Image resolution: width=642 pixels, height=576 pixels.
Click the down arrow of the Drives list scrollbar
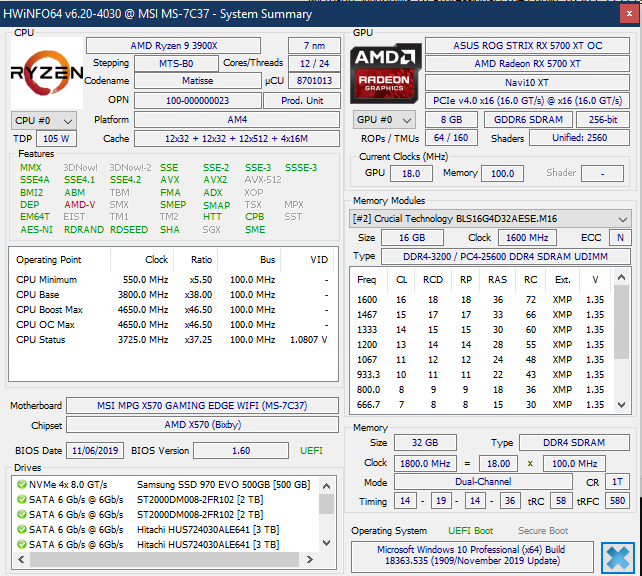click(326, 543)
